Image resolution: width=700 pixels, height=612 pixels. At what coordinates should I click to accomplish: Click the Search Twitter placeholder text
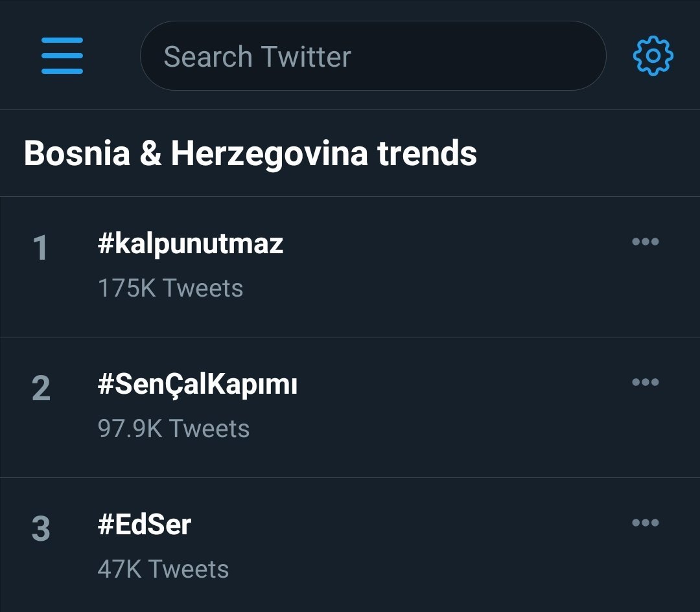(x=257, y=56)
